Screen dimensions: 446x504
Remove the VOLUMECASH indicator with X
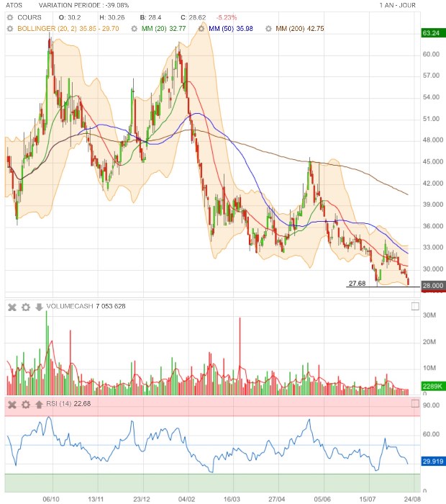12,307
